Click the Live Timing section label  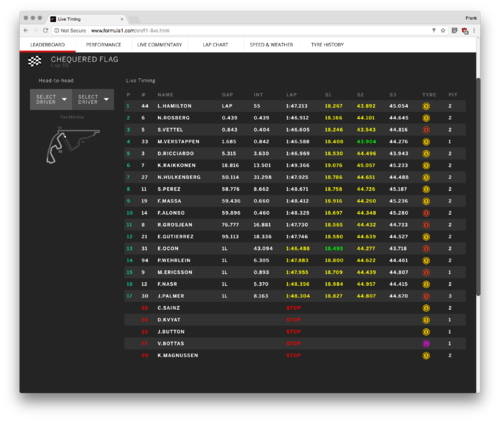click(140, 81)
